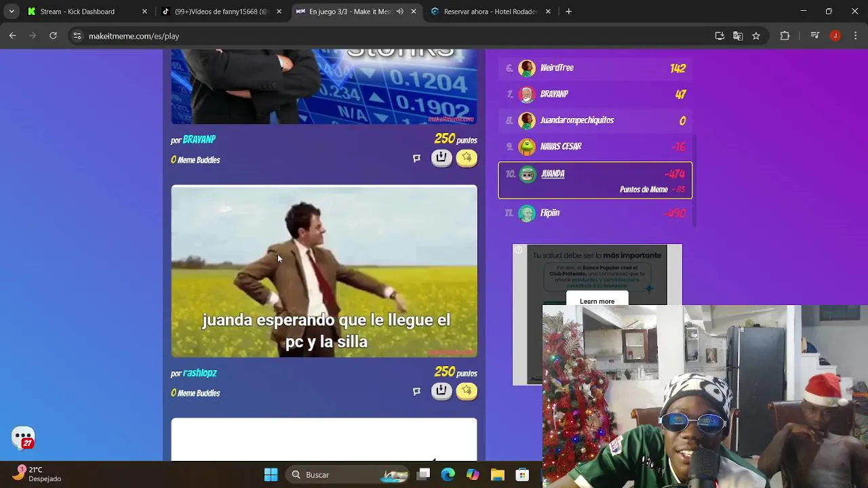Open the media controls icon
This screenshot has height=488, width=868.
click(815, 36)
